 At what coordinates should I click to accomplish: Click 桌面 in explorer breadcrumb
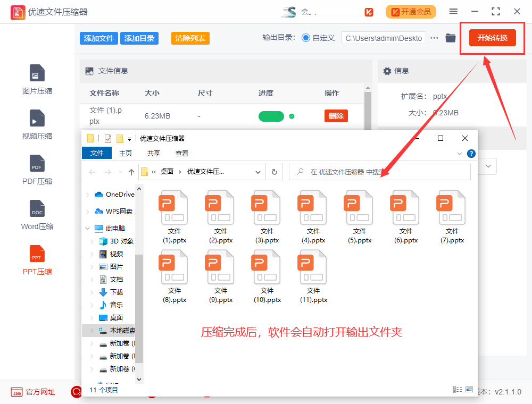[167, 172]
